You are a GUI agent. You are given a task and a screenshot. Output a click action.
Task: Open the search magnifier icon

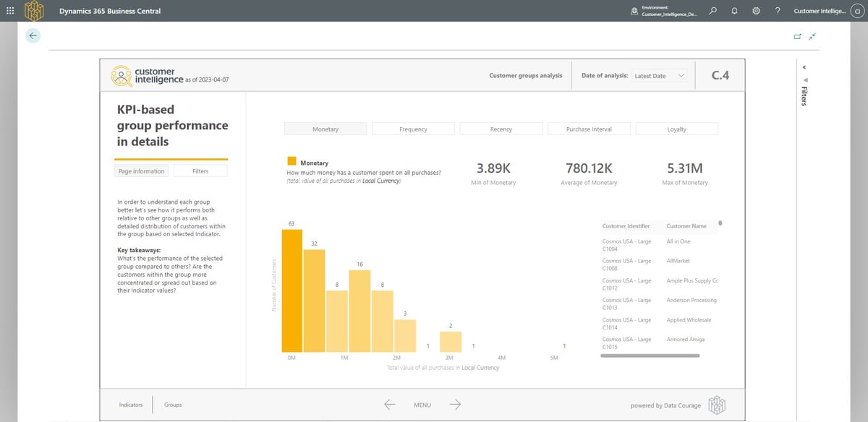tap(712, 11)
